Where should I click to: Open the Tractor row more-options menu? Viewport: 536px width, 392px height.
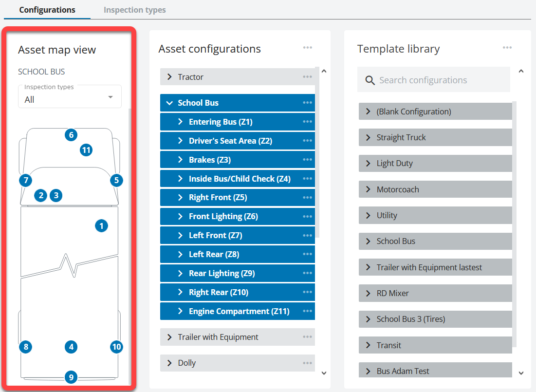click(x=307, y=76)
